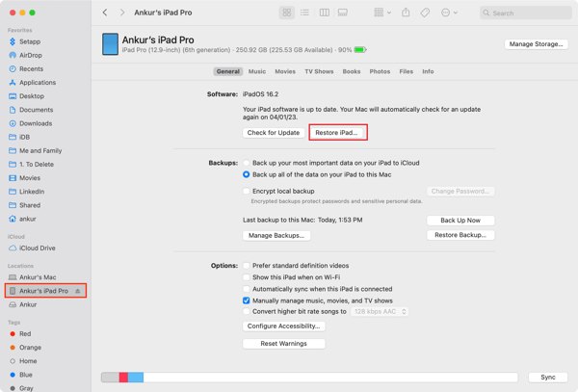Open Recents in sidebar
578x392 pixels.
(x=31, y=69)
